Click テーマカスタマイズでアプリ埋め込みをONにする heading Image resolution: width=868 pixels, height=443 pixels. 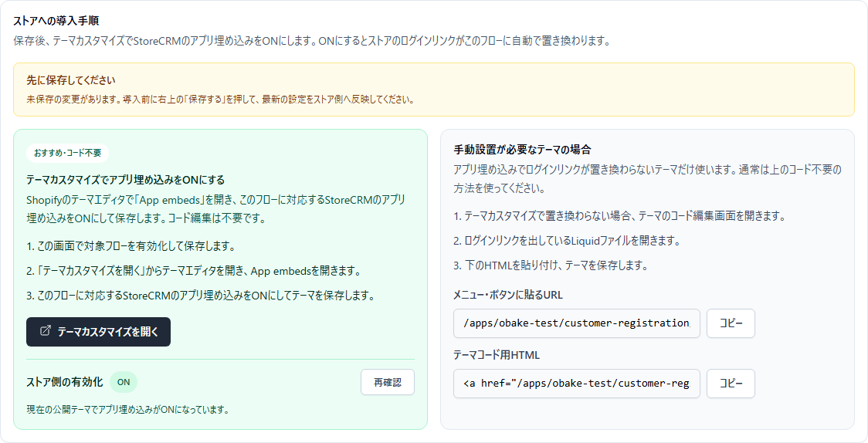coord(126,181)
